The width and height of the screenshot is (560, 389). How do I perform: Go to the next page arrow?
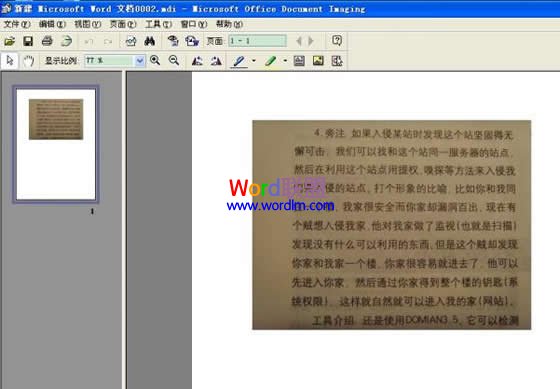pyautogui.click(x=311, y=41)
